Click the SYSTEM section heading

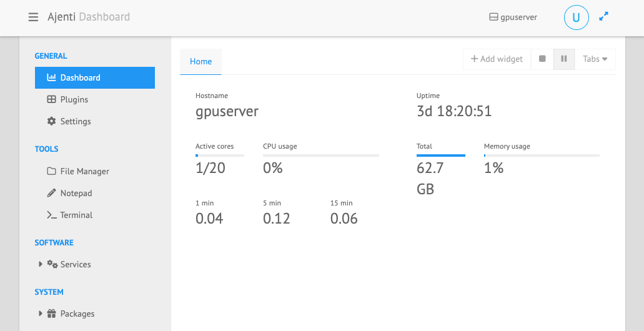pos(49,292)
